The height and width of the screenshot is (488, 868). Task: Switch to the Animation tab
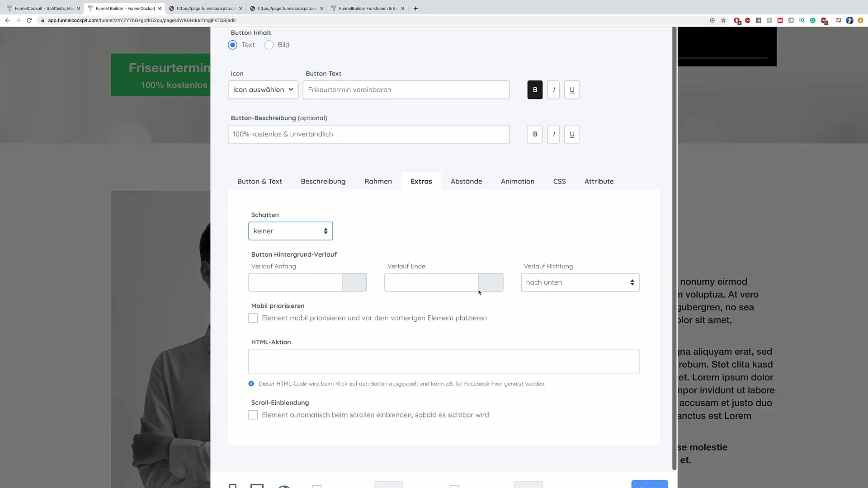[518, 181]
